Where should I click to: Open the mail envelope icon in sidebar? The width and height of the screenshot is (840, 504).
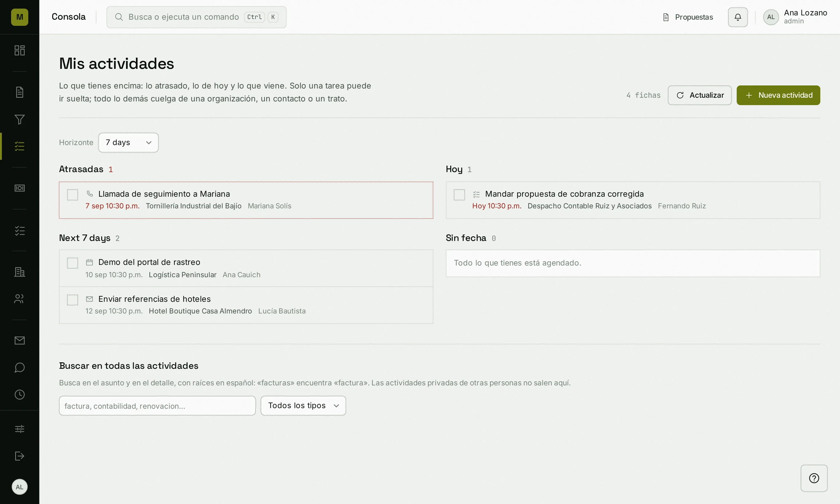[x=19, y=341]
